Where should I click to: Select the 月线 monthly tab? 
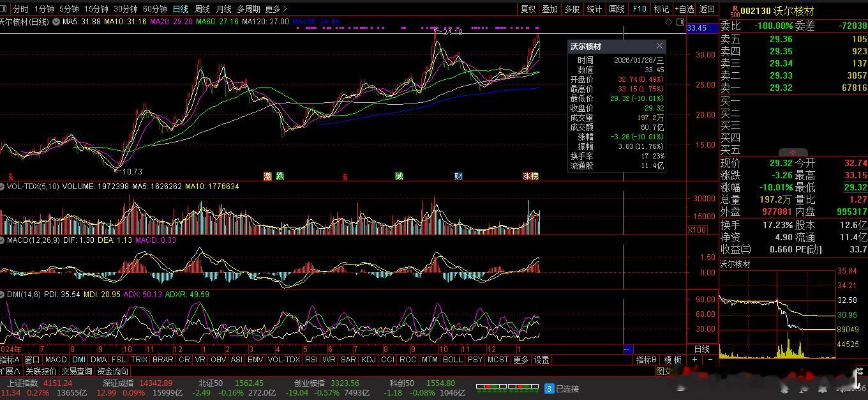click(223, 9)
